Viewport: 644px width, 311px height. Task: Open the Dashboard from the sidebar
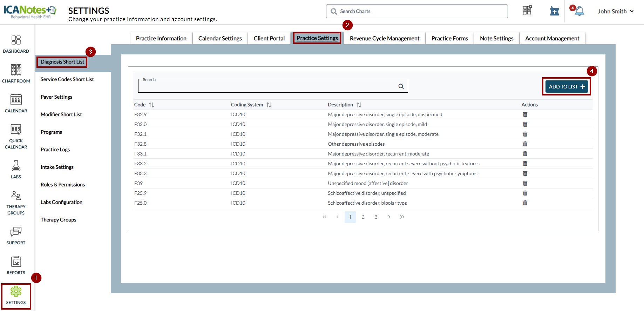pos(16,44)
